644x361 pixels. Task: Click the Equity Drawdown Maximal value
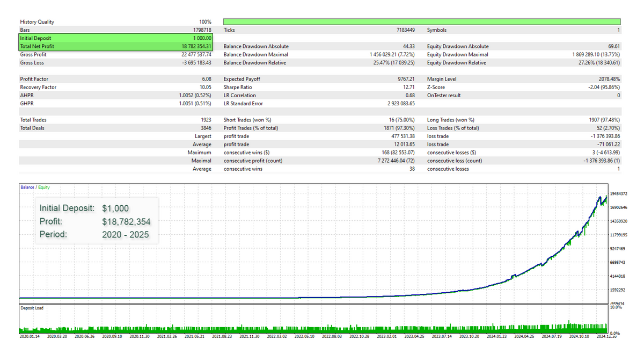click(596, 55)
